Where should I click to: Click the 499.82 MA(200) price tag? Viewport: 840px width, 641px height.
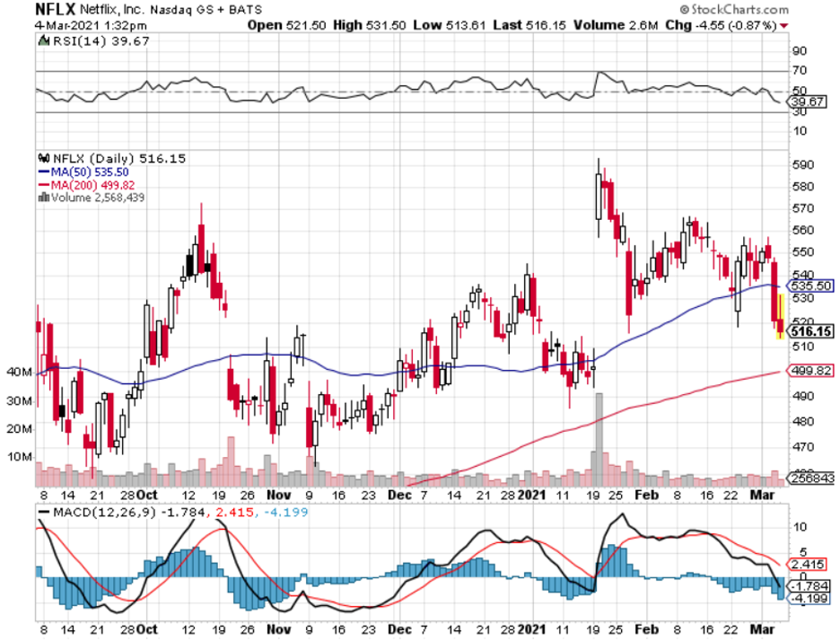coord(809,371)
